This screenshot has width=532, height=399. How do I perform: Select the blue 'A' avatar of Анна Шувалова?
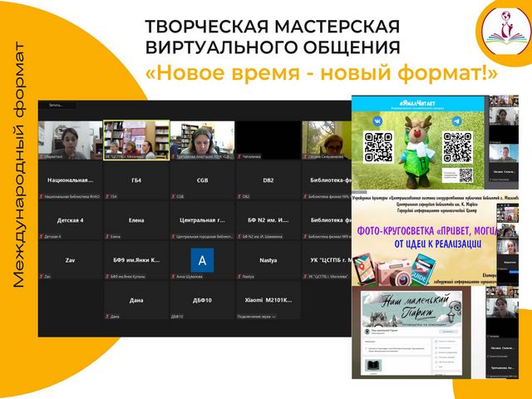pos(202,260)
